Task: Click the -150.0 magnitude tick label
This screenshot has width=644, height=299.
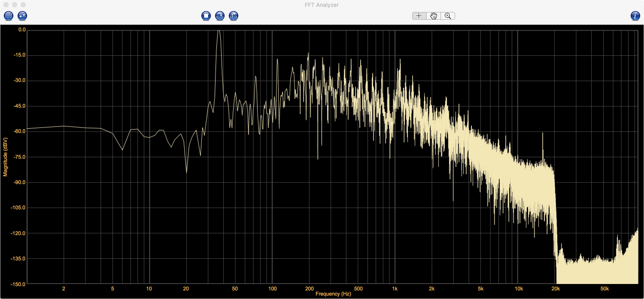Action: tap(18, 284)
